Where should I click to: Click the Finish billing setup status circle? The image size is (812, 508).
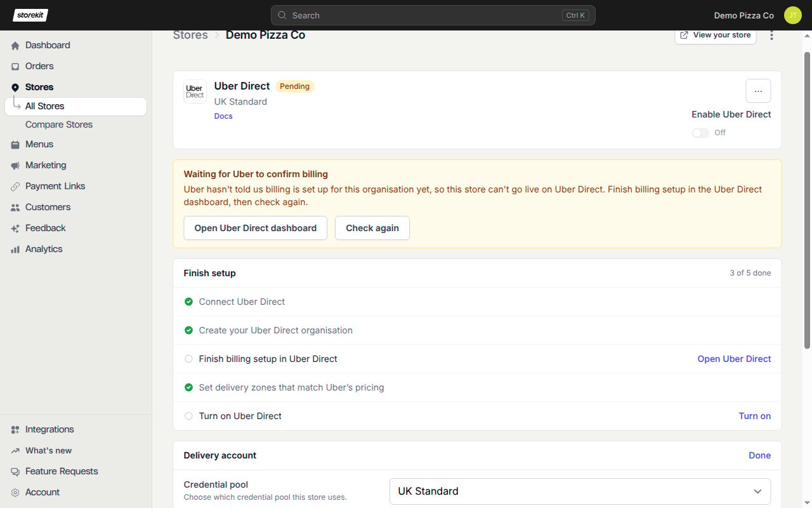188,359
